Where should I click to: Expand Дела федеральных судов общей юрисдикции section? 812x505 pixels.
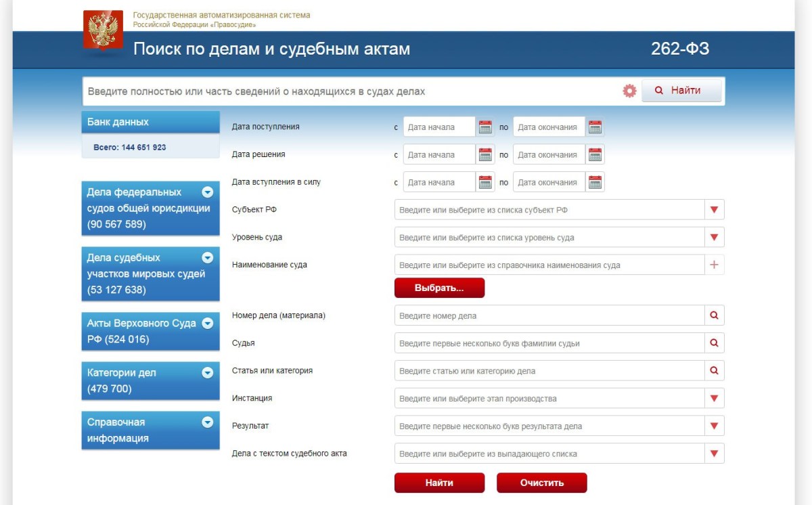coord(208,192)
